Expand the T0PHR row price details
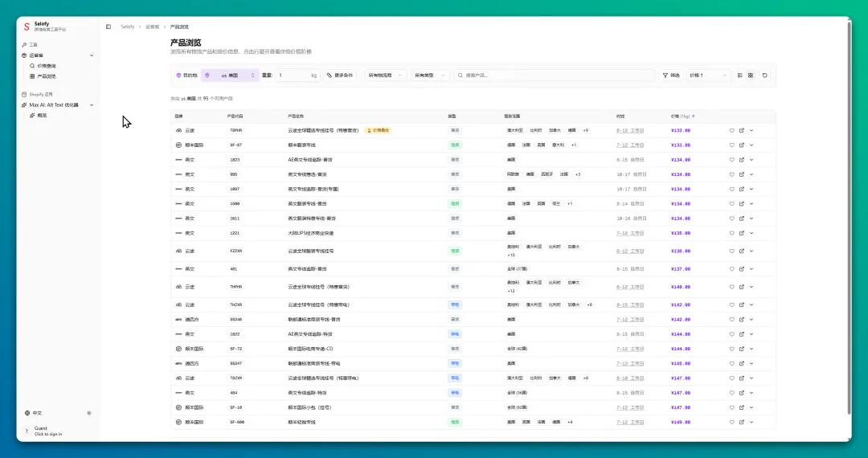The width and height of the screenshot is (868, 458). [x=751, y=130]
